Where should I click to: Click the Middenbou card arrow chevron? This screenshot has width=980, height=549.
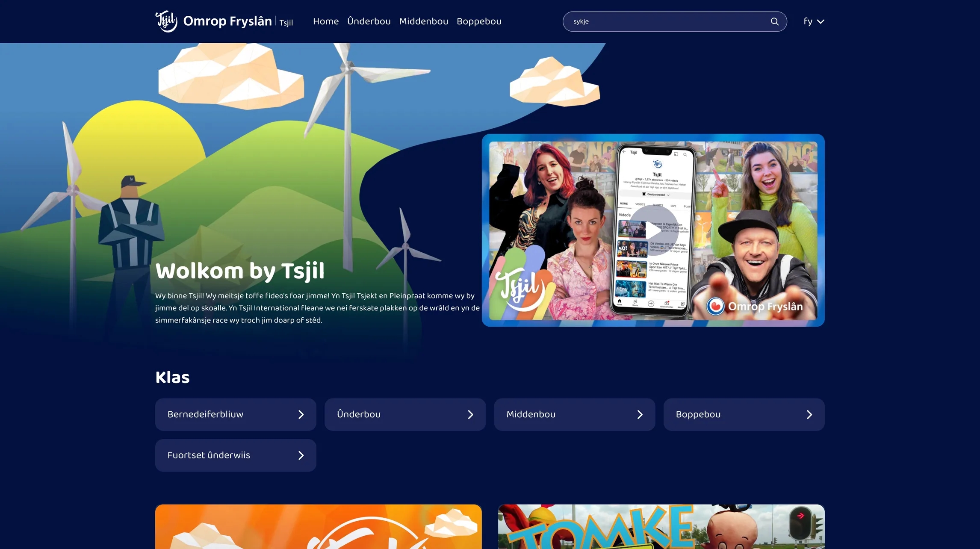tap(640, 414)
